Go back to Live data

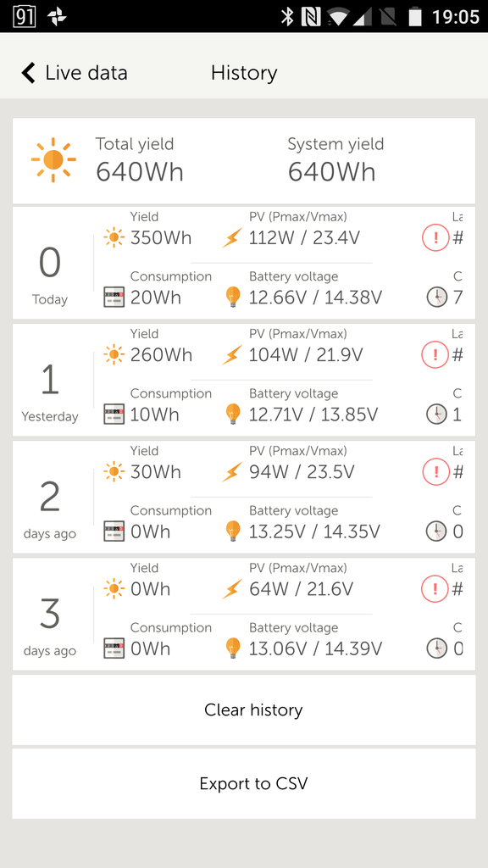click(x=75, y=73)
